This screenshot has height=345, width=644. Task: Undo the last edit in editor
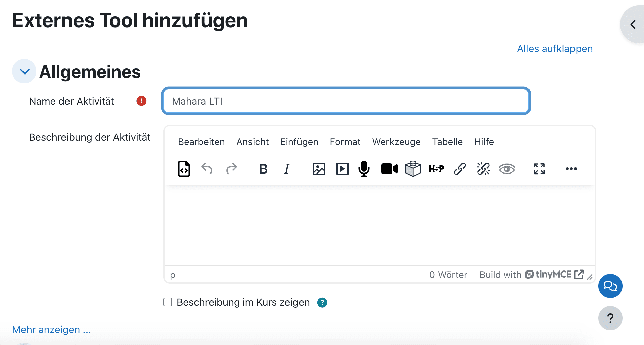pos(207,169)
